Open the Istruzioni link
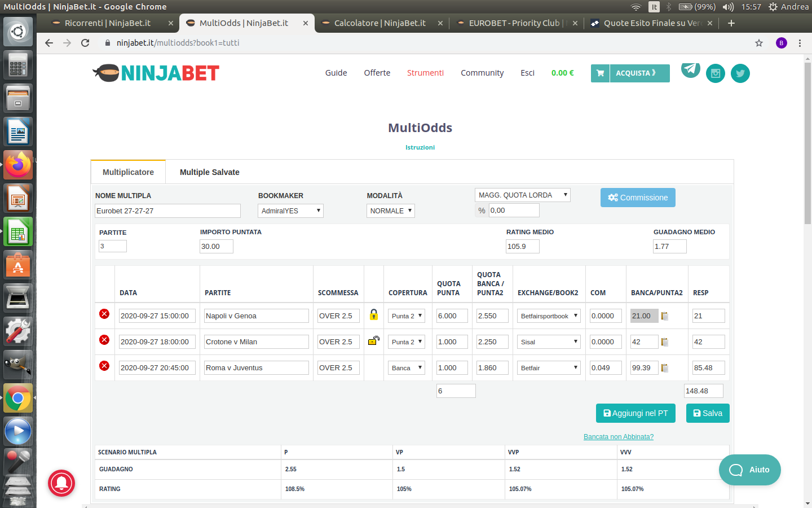This screenshot has height=508, width=812. 420,147
